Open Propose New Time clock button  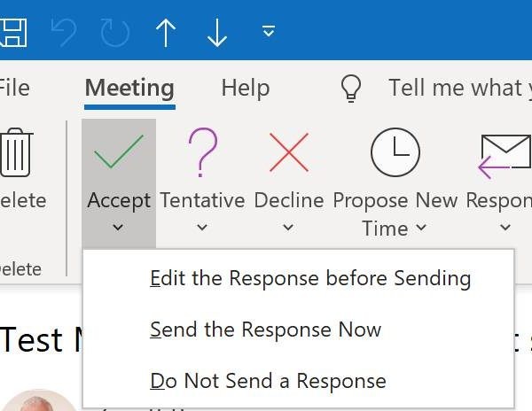[395, 182]
